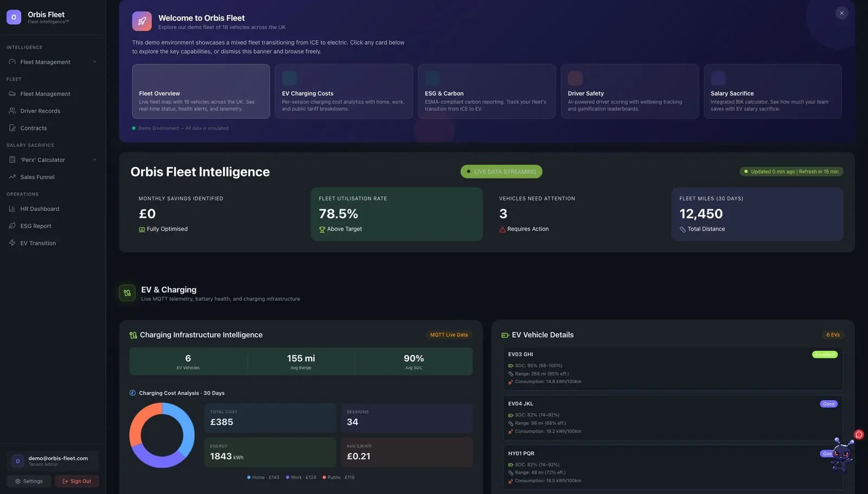Viewport: 868px width, 494px height.
Task: Toggle the LIVE DATA STREAMING indicator
Action: coord(500,172)
